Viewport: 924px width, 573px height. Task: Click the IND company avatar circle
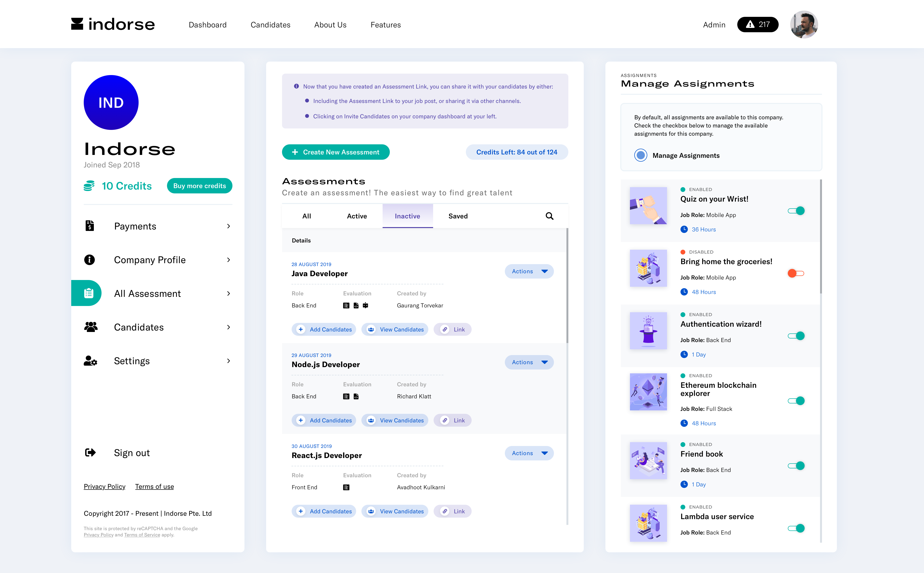pyautogui.click(x=111, y=103)
